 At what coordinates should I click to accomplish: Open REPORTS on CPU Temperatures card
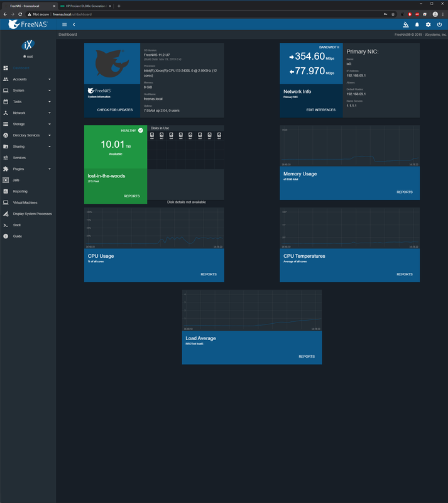point(405,274)
